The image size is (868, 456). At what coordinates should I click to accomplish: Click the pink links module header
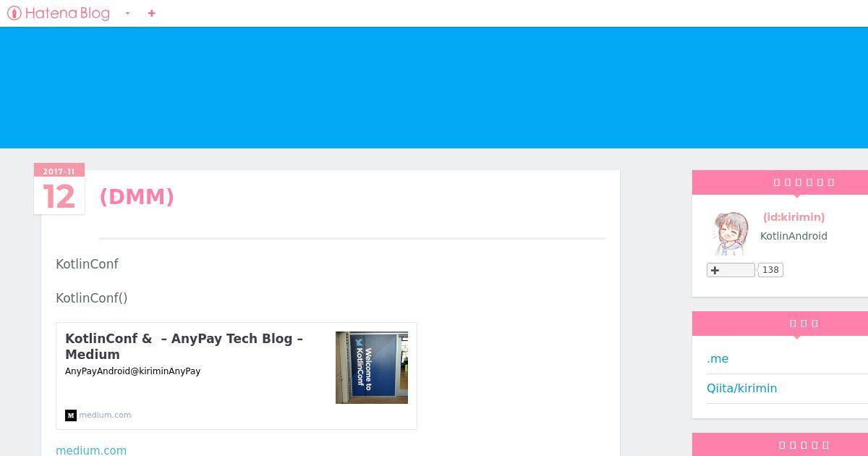click(x=780, y=324)
